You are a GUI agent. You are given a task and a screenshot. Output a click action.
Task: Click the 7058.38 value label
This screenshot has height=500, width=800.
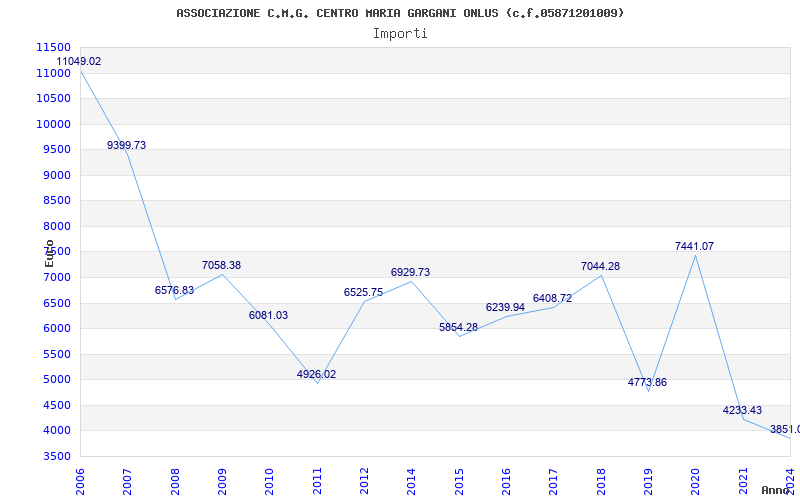point(221,265)
